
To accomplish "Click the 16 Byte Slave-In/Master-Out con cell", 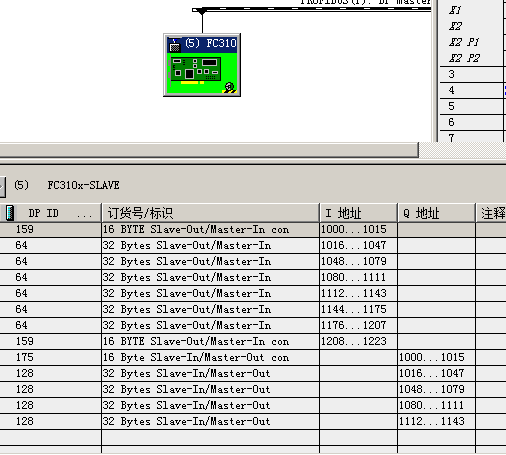I will tap(210, 357).
